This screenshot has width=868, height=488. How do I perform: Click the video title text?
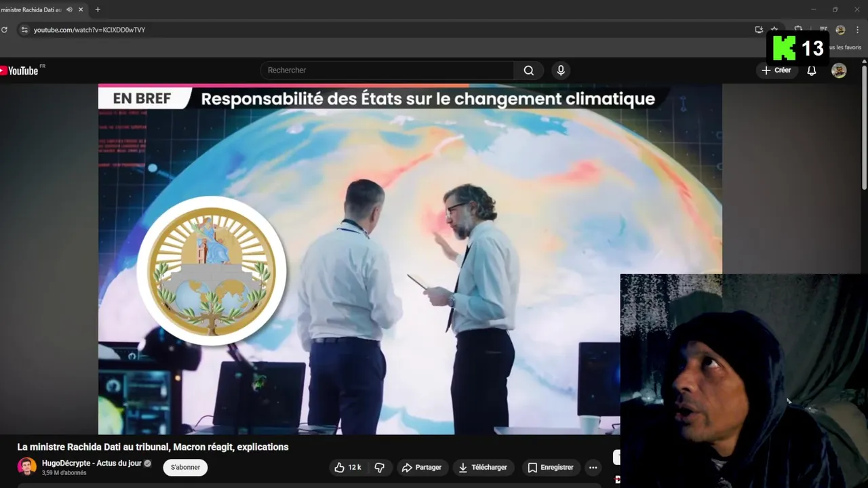153,447
